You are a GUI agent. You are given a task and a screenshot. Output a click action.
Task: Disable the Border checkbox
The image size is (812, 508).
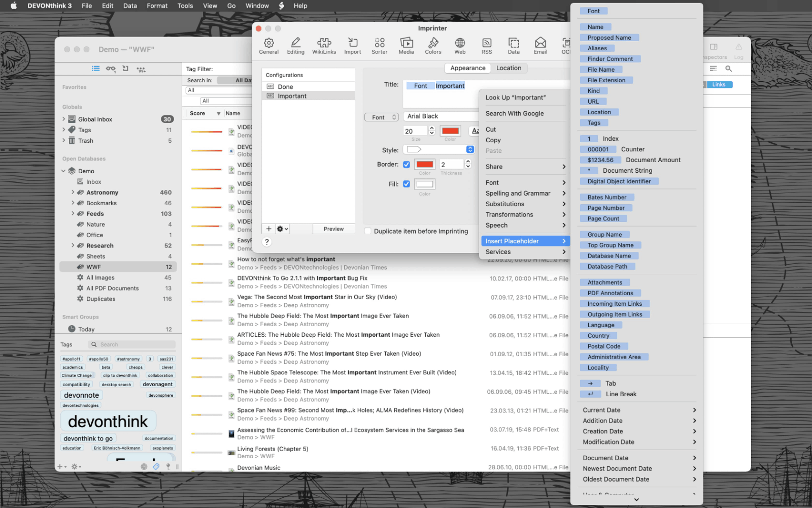click(x=407, y=165)
